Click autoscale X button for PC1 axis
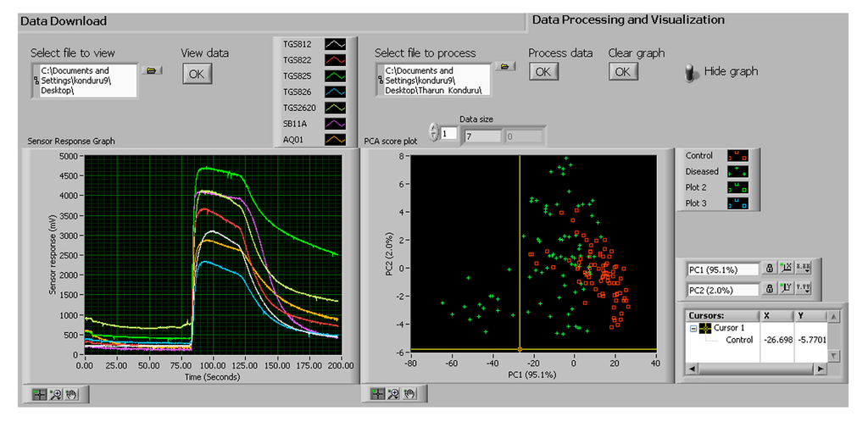 [787, 269]
